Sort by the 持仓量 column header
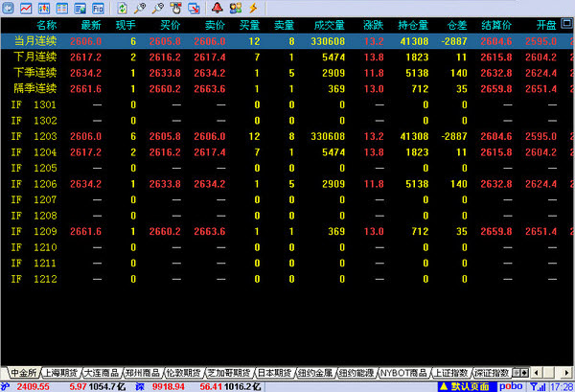575x392 pixels. point(413,25)
